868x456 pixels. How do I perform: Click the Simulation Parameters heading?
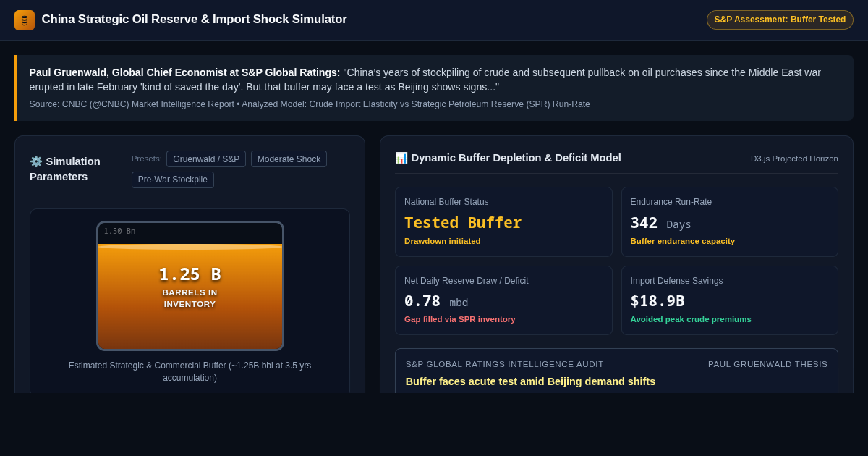[65, 169]
